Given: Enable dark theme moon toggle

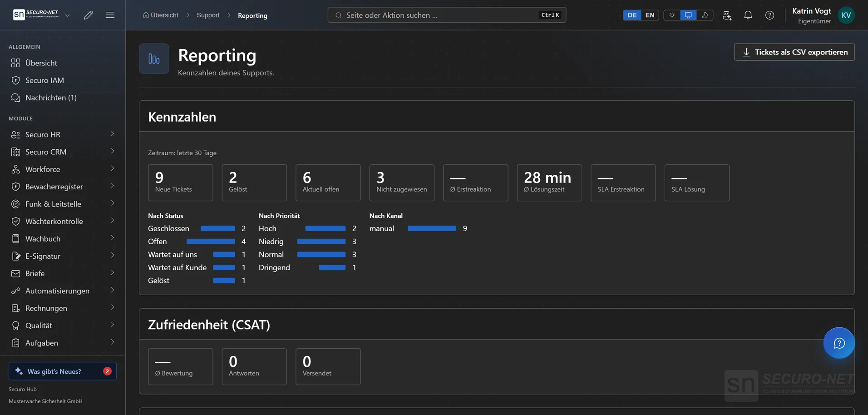Looking at the screenshot, I should [705, 15].
